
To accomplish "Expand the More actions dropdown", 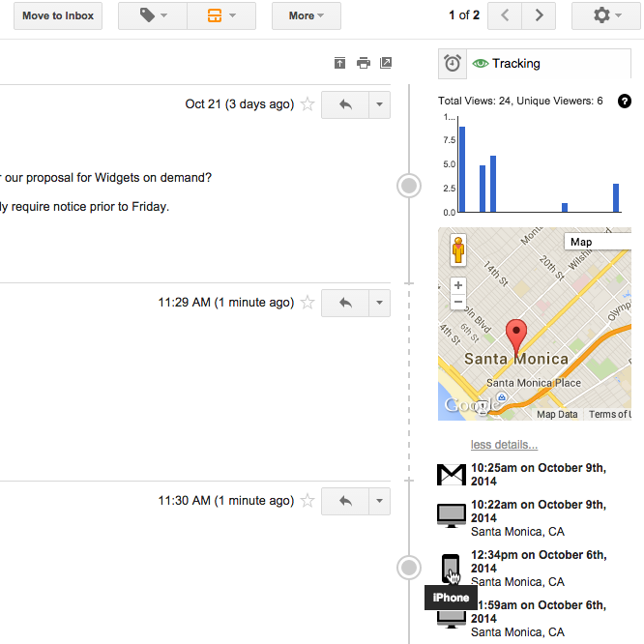I will tap(306, 15).
